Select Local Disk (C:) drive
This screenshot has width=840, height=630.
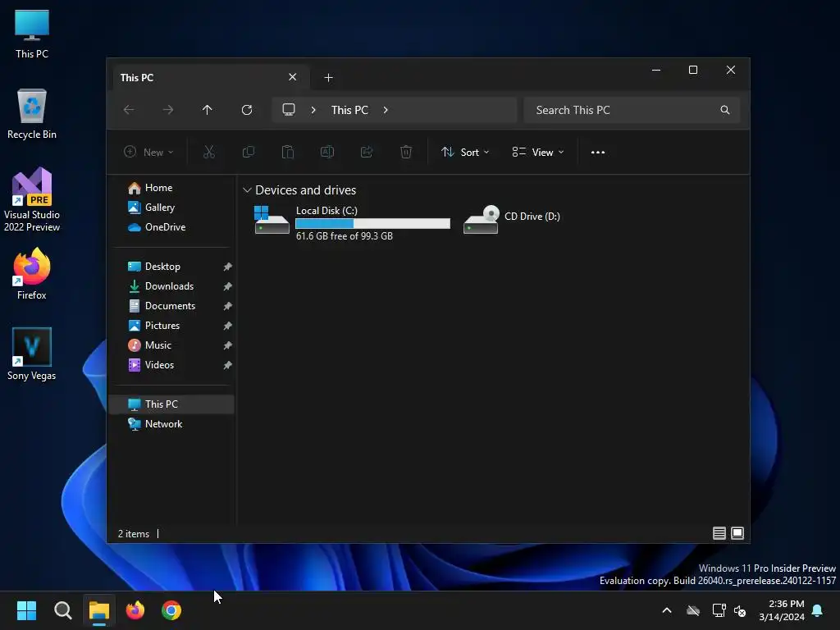point(351,222)
